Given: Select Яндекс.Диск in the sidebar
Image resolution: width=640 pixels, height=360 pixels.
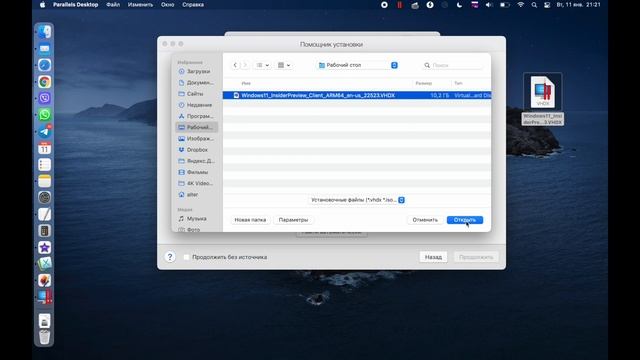Looking at the screenshot, I should coord(198,161).
